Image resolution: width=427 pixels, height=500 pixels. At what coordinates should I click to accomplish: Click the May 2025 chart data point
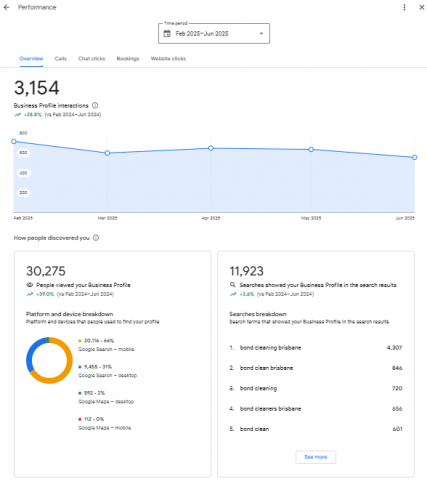click(x=311, y=150)
